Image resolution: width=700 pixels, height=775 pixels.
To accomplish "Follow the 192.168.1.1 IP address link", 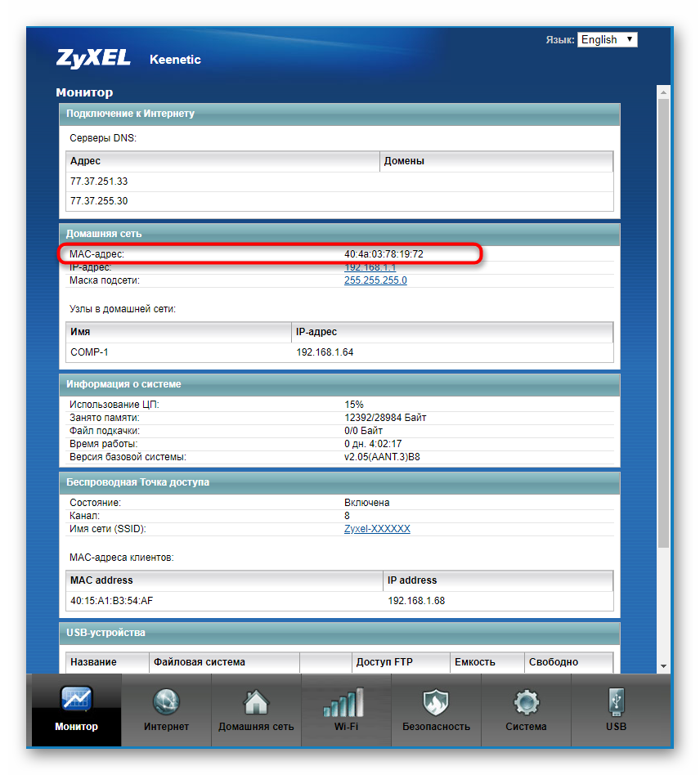I will [370, 267].
